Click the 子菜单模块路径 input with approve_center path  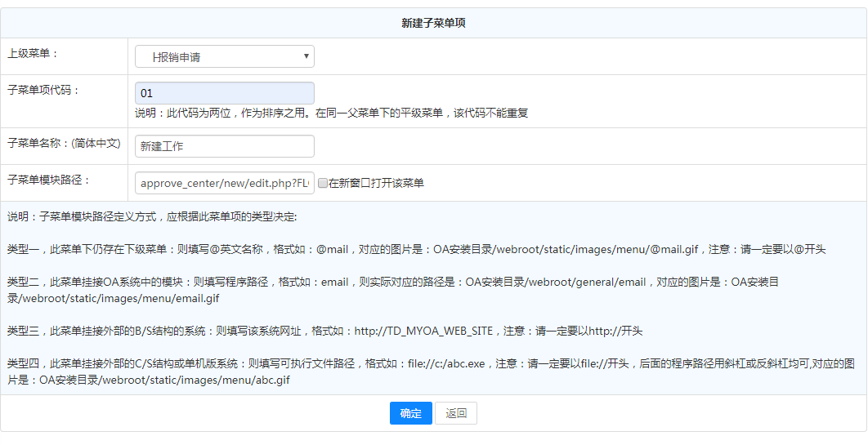pyautogui.click(x=224, y=183)
